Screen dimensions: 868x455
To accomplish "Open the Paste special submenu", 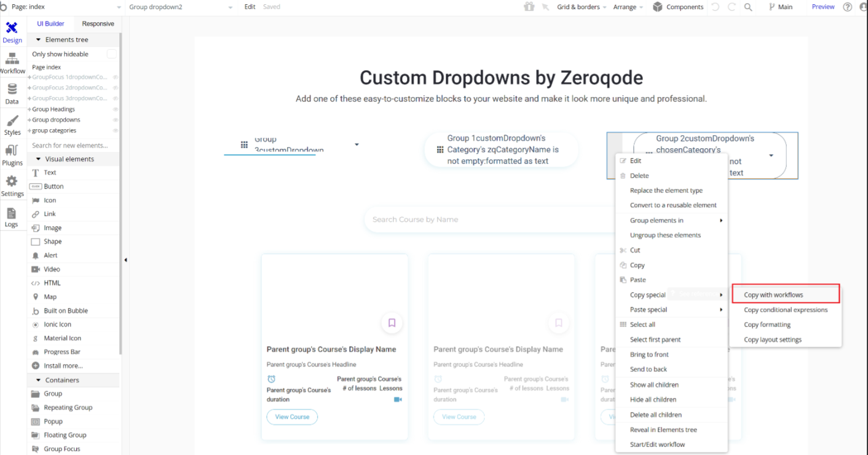I will point(671,310).
